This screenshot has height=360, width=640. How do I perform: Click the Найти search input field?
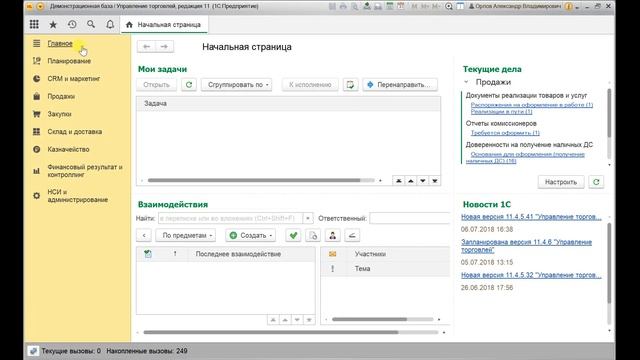pos(231,218)
